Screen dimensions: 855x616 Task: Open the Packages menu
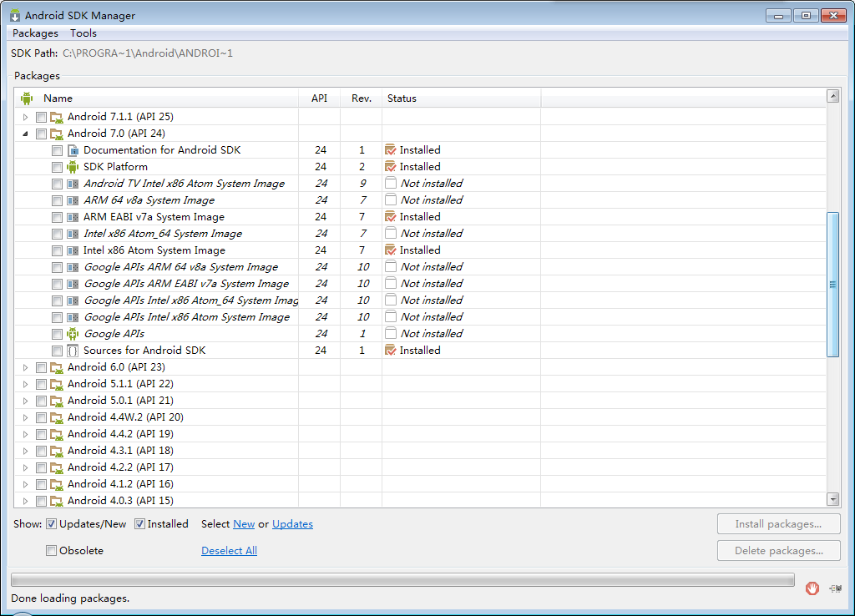35,33
